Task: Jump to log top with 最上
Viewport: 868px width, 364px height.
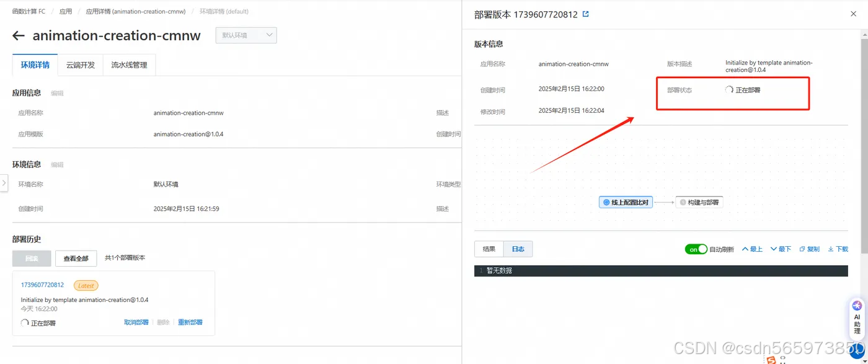Action: (752, 249)
